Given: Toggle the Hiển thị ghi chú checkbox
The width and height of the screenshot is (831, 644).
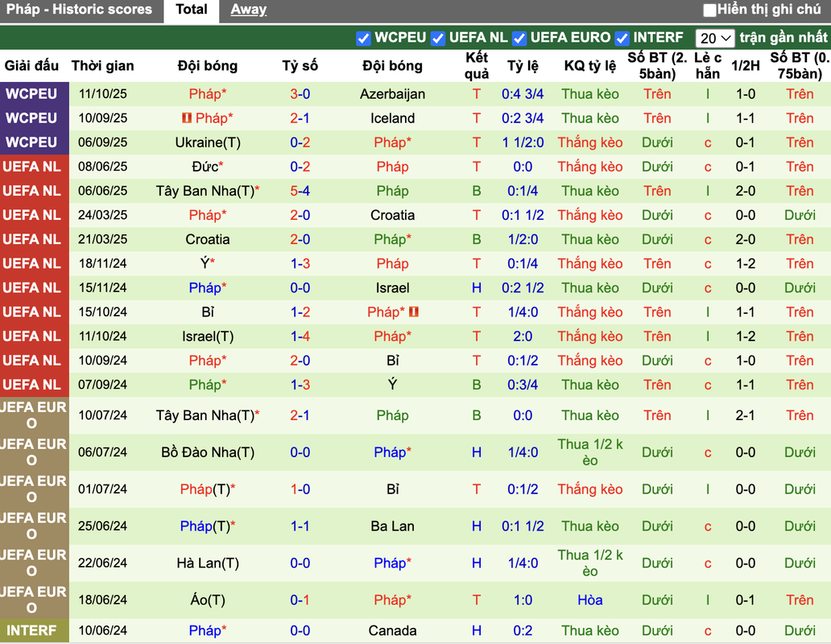Looking at the screenshot, I should [709, 10].
